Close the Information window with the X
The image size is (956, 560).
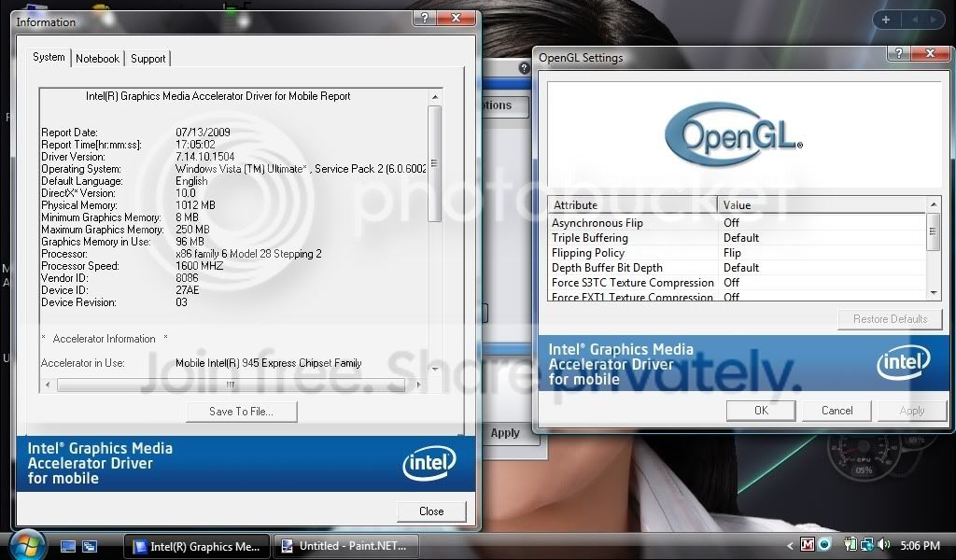click(456, 18)
